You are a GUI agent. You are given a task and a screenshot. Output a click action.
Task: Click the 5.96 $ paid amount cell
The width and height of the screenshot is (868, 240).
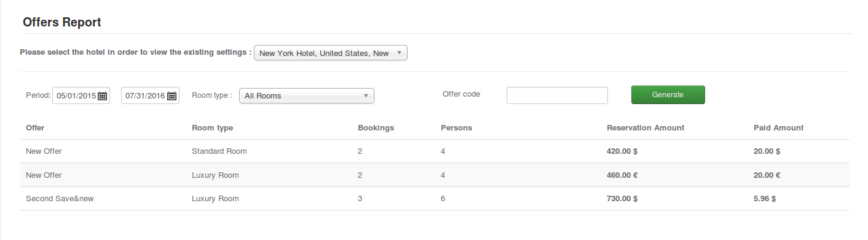click(x=765, y=199)
